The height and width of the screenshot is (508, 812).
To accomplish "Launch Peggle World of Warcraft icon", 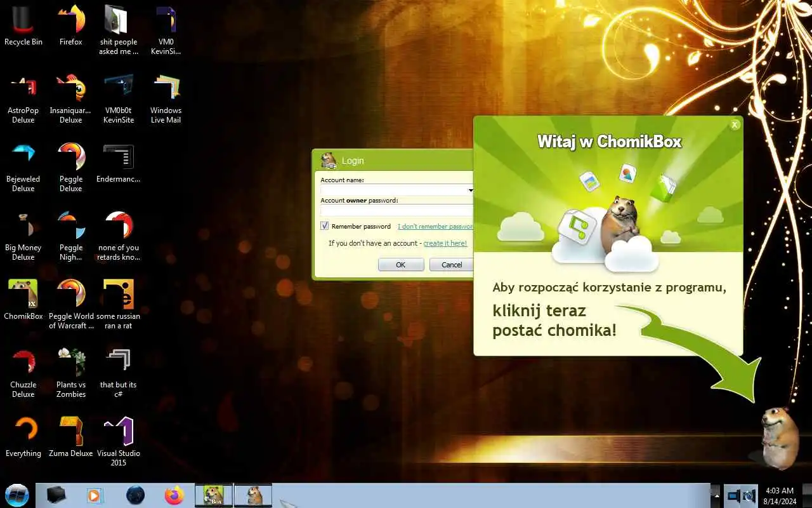I will pyautogui.click(x=71, y=304).
